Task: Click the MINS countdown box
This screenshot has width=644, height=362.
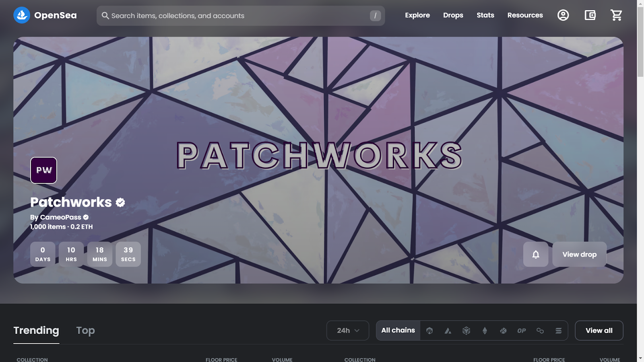Action: tap(100, 254)
